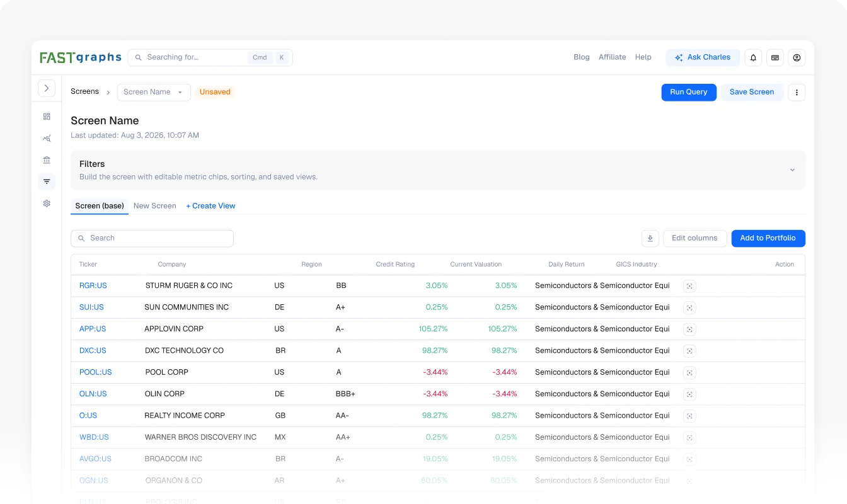Click the + Create View link
Image resolution: width=847 pixels, height=504 pixels.
point(210,206)
